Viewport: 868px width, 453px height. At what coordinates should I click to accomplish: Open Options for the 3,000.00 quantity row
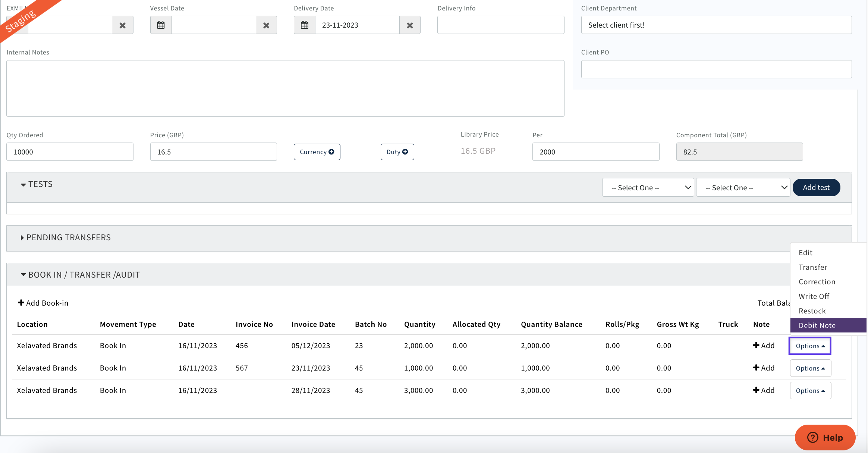click(x=810, y=390)
